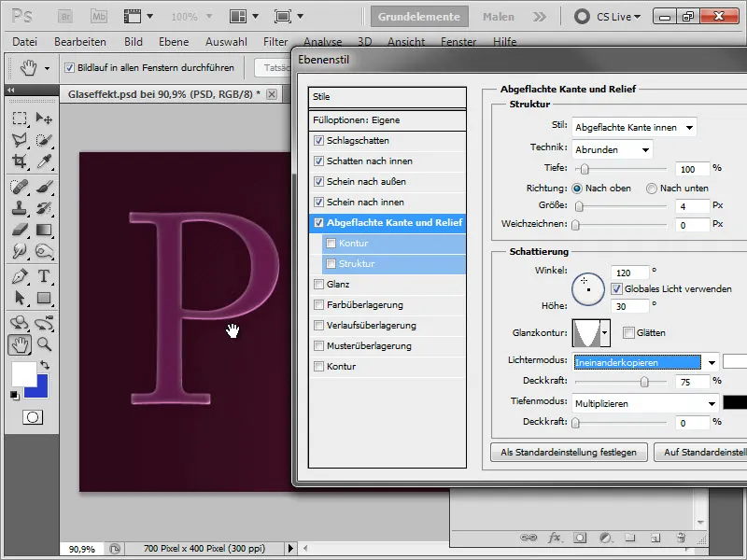Reset to default black and white colors
Screen dimensions: 747x560
coord(15,395)
